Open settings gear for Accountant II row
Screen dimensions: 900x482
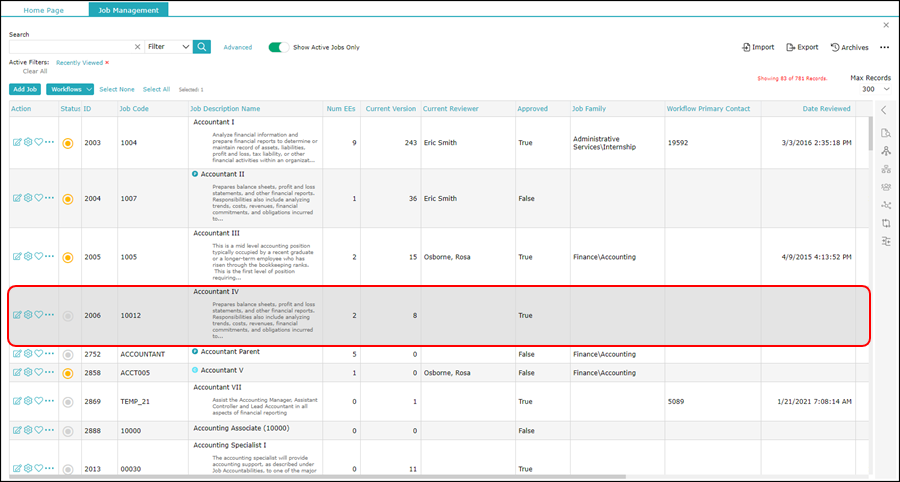tap(28, 199)
